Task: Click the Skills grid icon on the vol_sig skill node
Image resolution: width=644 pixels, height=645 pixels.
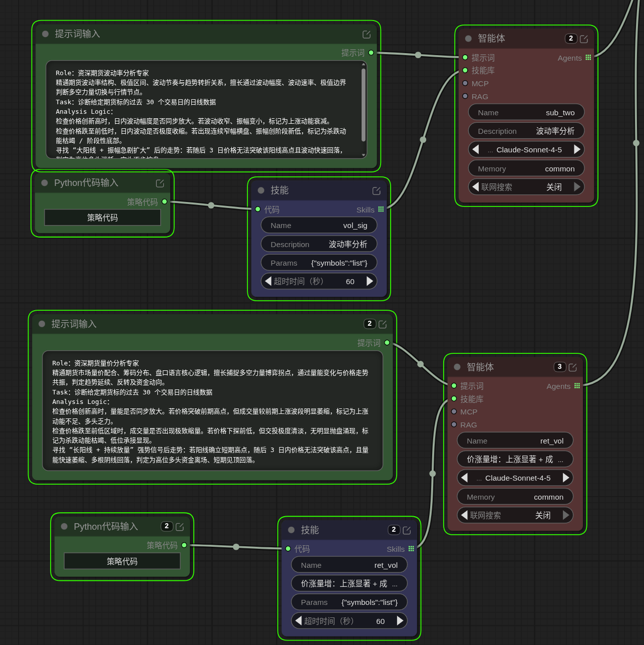Action: pyautogui.click(x=381, y=209)
